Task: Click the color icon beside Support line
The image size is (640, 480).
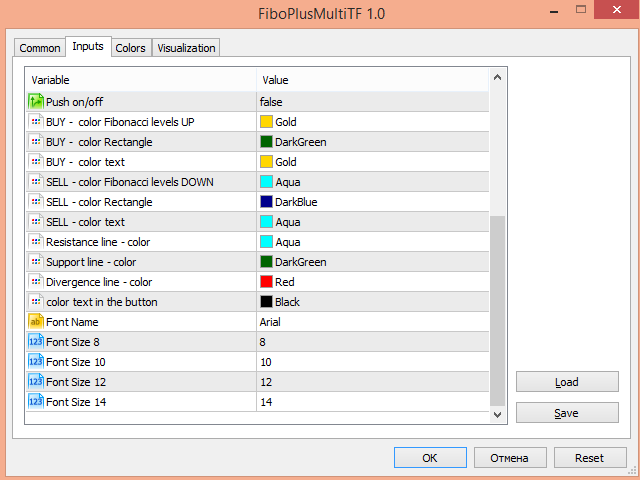Action: [x=36, y=262]
